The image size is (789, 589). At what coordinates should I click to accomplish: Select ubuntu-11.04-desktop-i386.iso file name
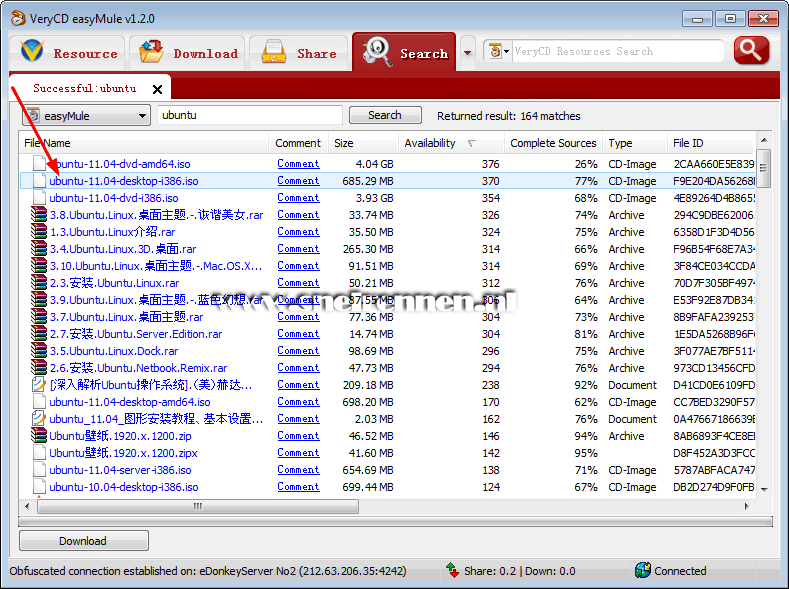click(124, 181)
